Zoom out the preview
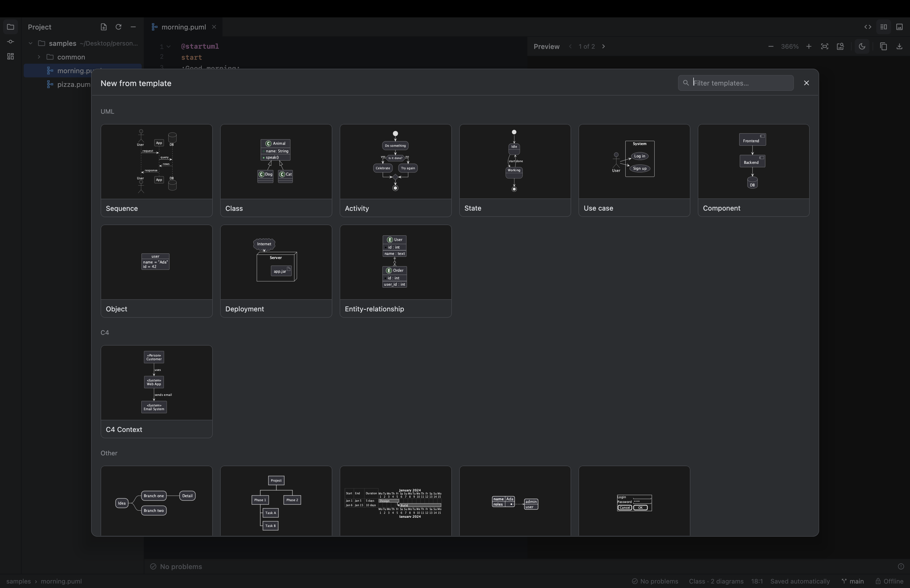 [x=771, y=46]
